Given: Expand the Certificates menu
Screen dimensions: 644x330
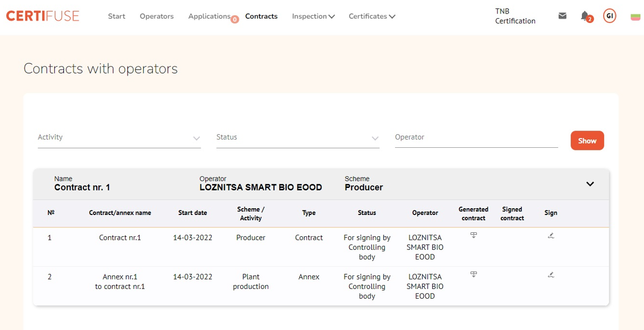Looking at the screenshot, I should pos(371,16).
